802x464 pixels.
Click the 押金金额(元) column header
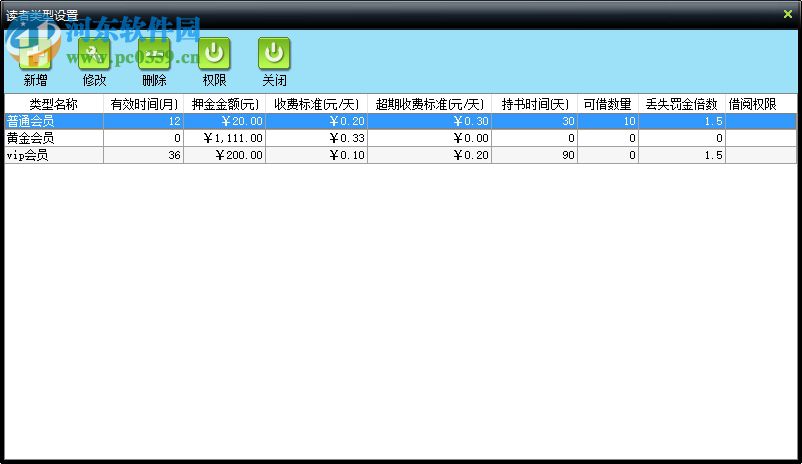click(225, 104)
